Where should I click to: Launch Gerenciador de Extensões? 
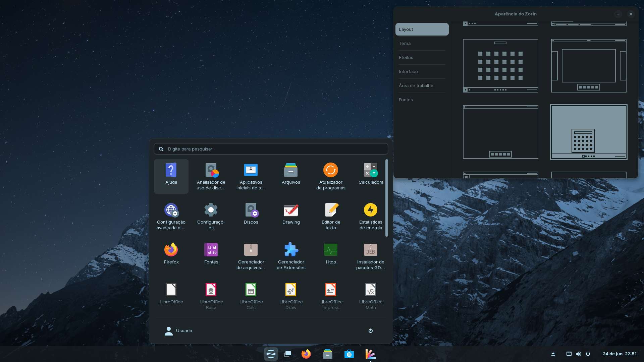pyautogui.click(x=291, y=256)
